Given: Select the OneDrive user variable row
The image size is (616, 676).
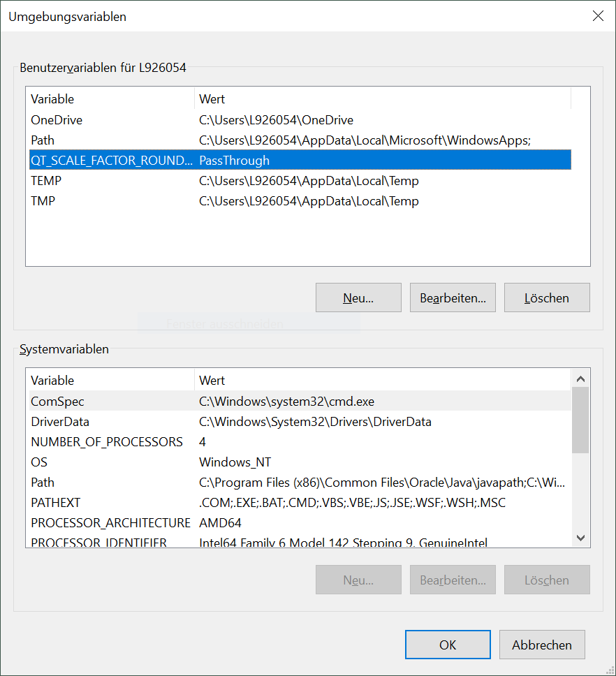Looking at the screenshot, I should click(300, 120).
